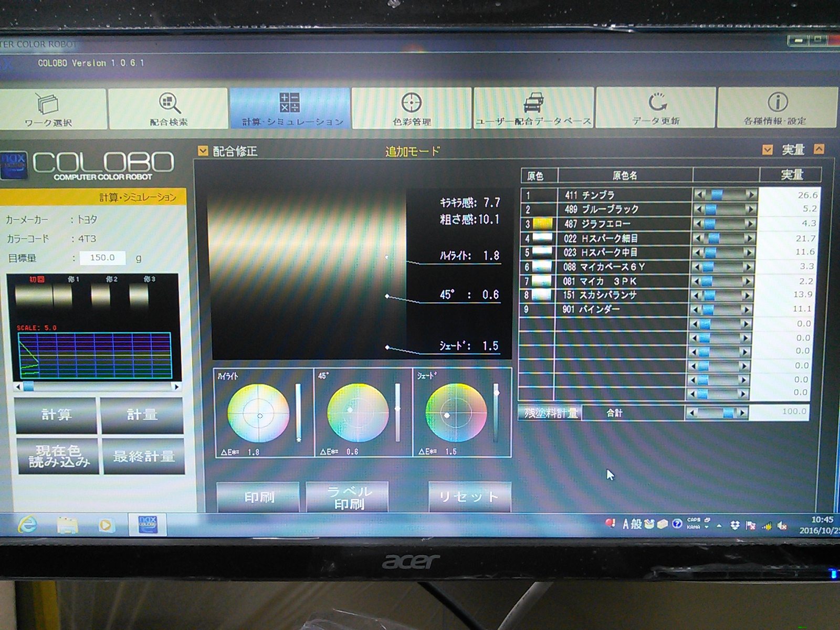Click right arrow of 411 チンブラ slider
840x630 pixels.
click(x=752, y=195)
